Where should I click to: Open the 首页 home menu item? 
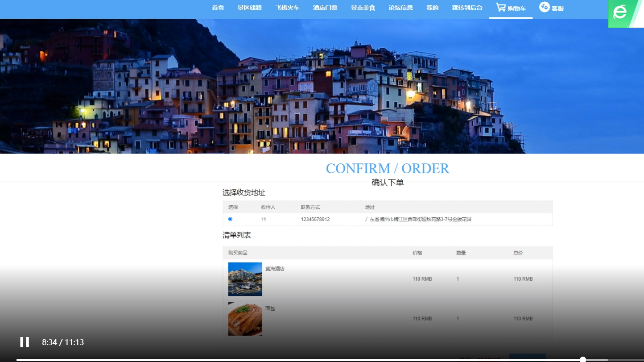(x=218, y=8)
